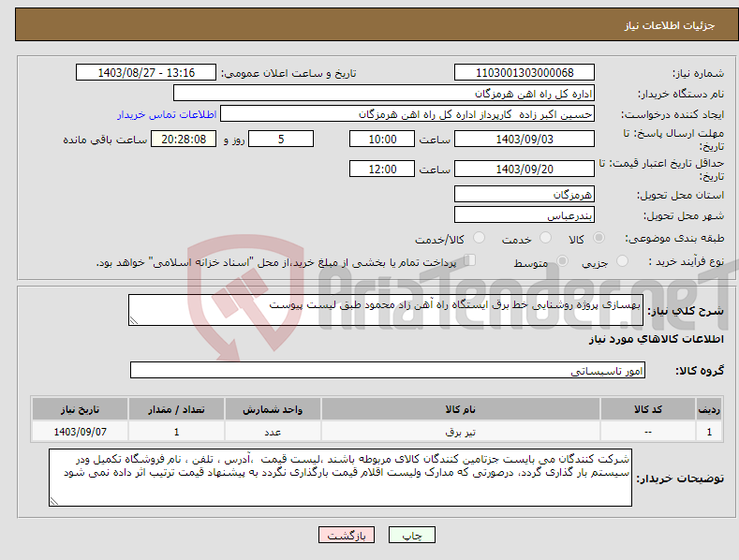Click the resize handle of buyer notes area
The width and height of the screenshot is (739, 560).
coord(54,501)
